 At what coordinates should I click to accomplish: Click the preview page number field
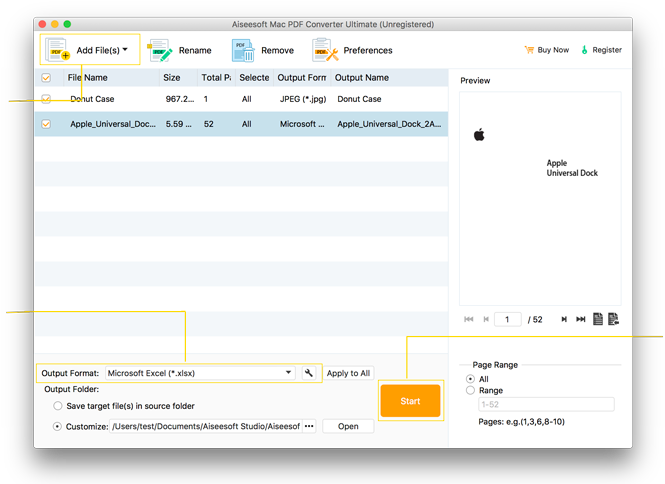pyautogui.click(x=508, y=319)
